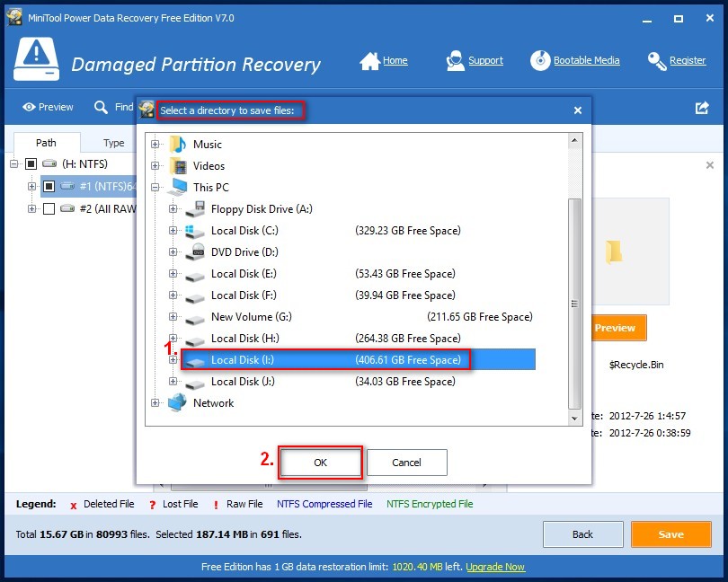728x582 pixels.
Task: Click the Videos folder icon
Action: tap(178, 165)
